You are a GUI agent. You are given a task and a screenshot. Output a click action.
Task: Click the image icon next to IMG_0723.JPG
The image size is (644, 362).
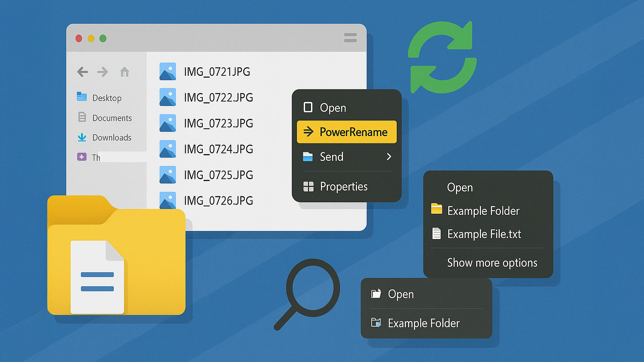tap(167, 123)
